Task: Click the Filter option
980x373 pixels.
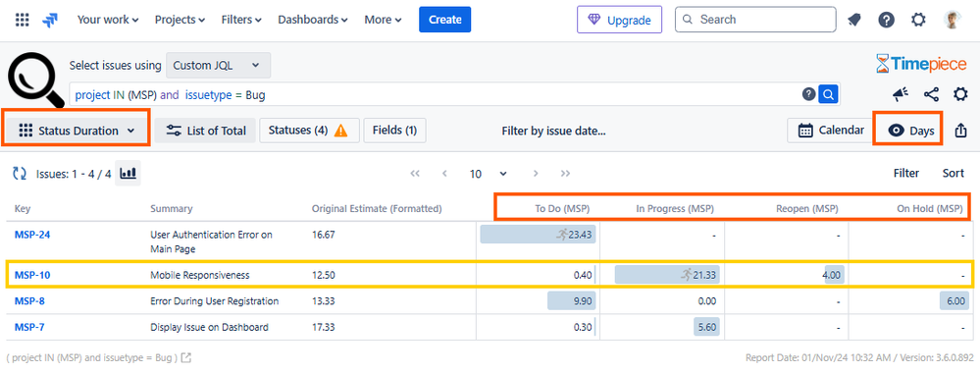Action: [x=906, y=174]
